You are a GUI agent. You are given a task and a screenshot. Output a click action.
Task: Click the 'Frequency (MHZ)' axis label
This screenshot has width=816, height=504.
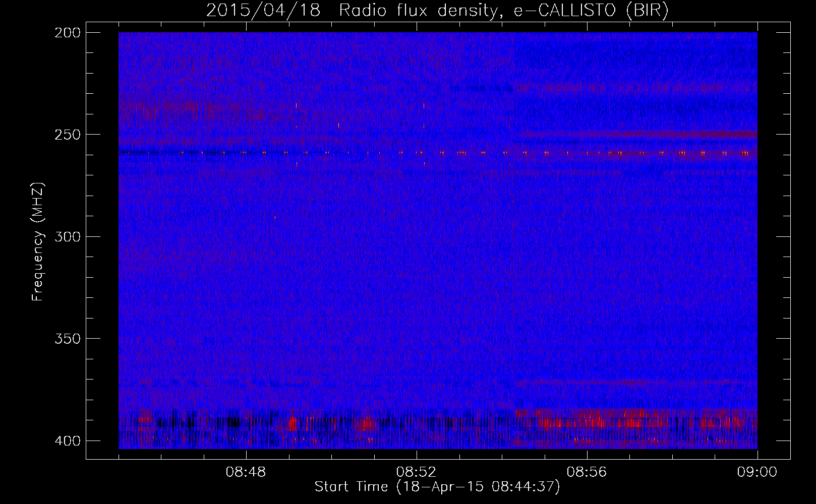(x=38, y=241)
